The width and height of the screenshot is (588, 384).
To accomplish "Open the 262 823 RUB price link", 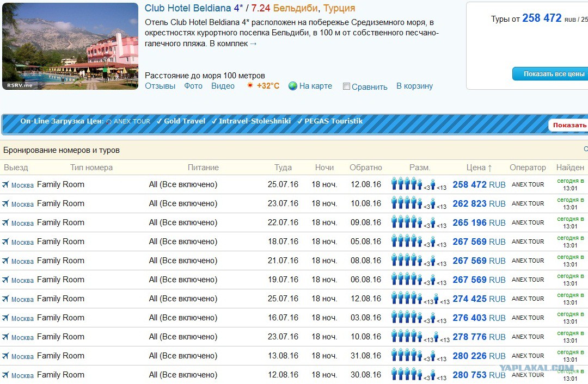I will coord(479,204).
